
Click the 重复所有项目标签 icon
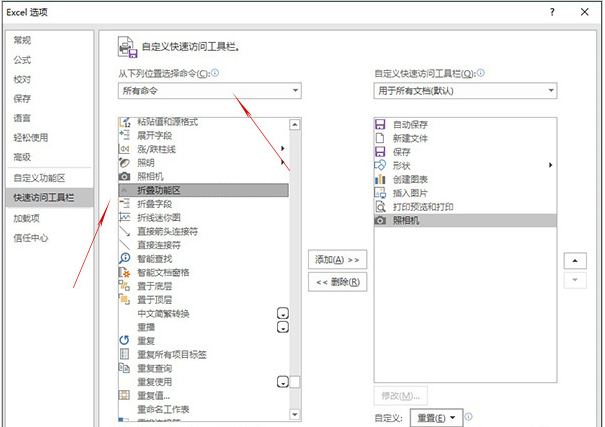coord(124,354)
